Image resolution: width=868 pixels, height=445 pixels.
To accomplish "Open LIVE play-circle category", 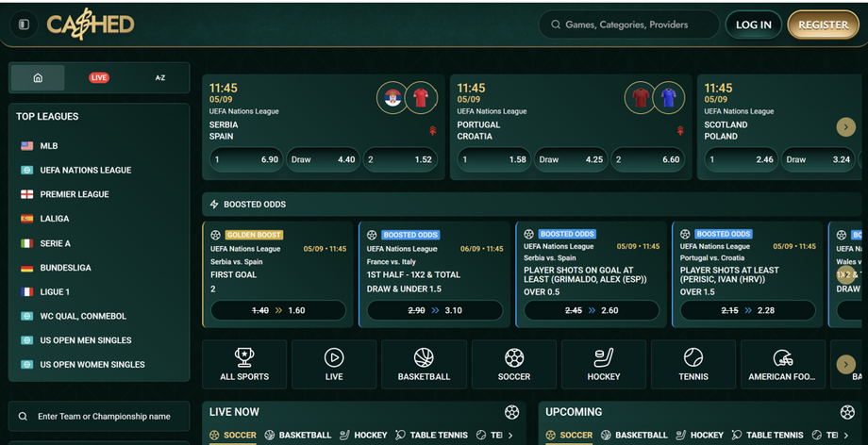I will coord(334,365).
